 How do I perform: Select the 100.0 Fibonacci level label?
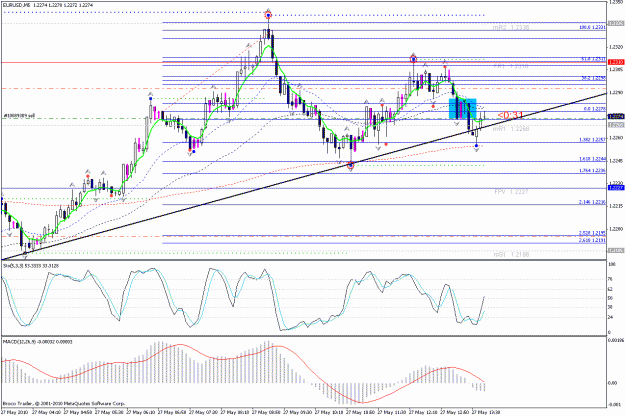tap(592, 27)
